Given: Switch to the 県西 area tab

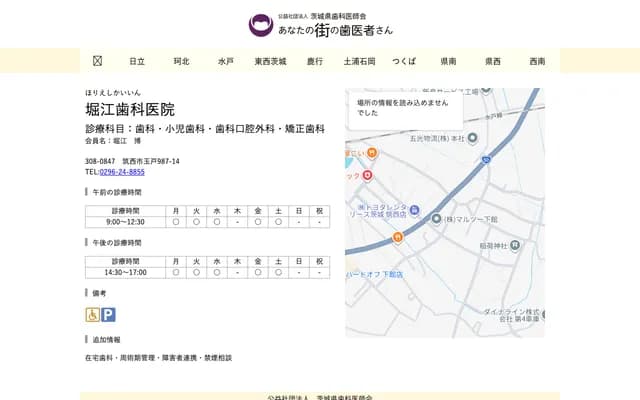Looking at the screenshot, I should (493, 61).
